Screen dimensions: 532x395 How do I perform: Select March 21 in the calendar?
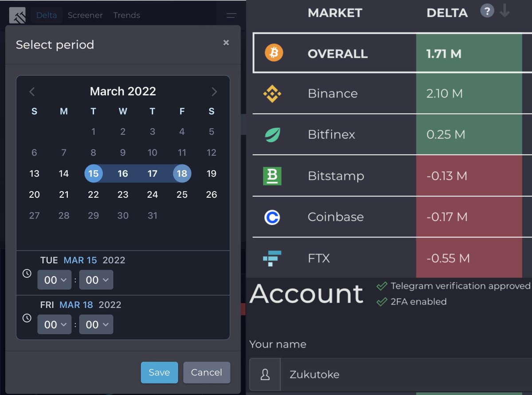64,194
